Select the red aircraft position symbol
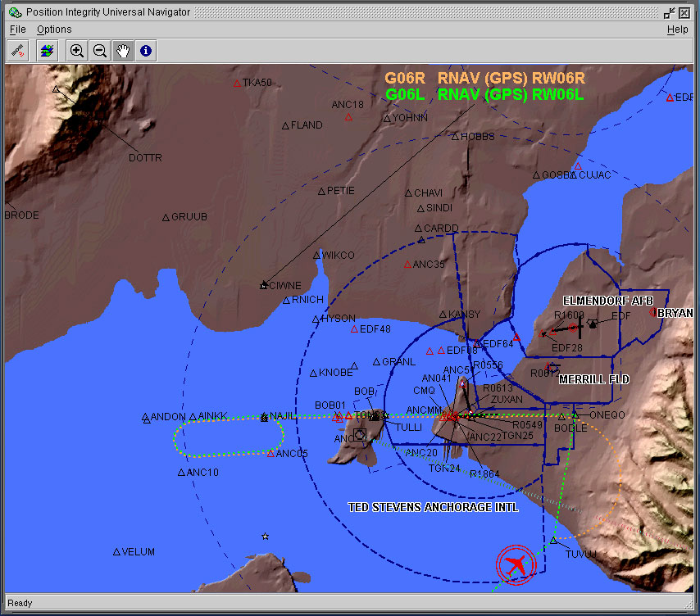The height and width of the screenshot is (616, 700). [x=516, y=564]
